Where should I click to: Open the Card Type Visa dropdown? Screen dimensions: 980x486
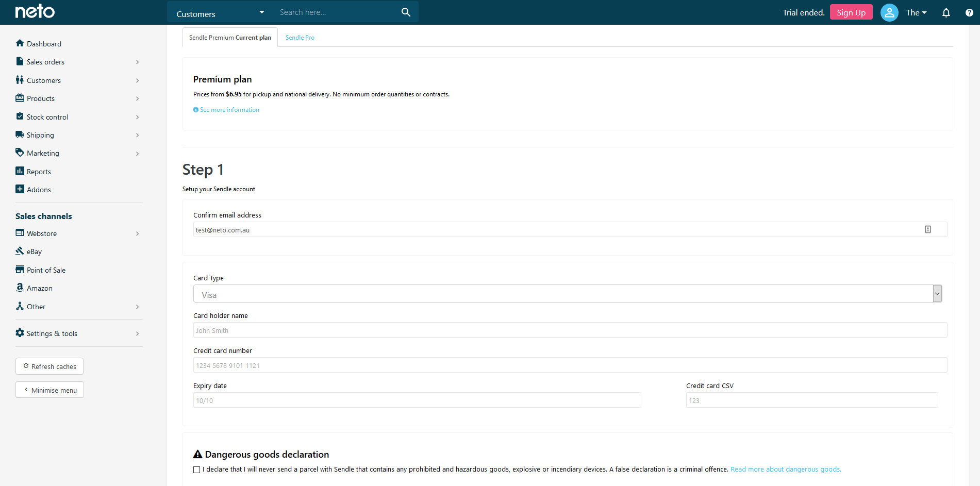tap(568, 294)
